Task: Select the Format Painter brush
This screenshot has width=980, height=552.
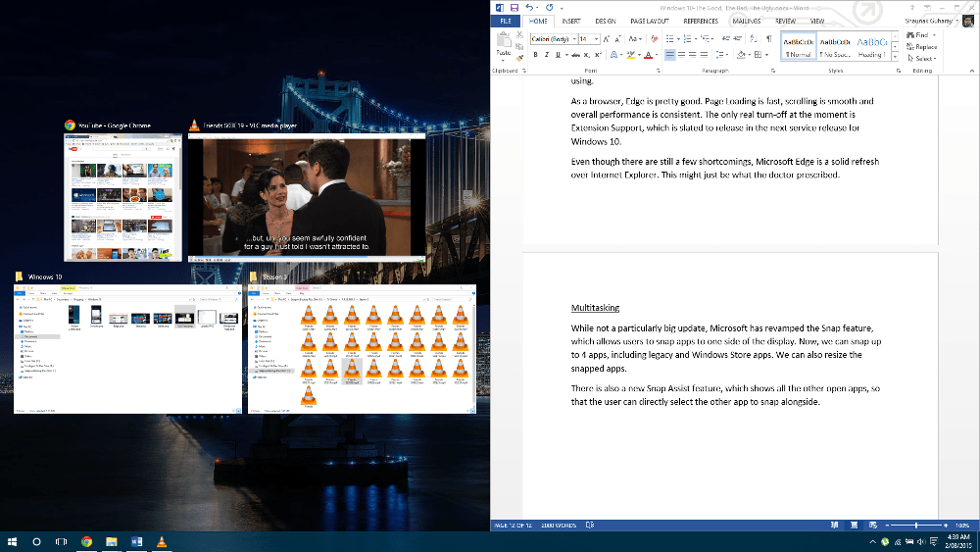Action: click(x=520, y=58)
